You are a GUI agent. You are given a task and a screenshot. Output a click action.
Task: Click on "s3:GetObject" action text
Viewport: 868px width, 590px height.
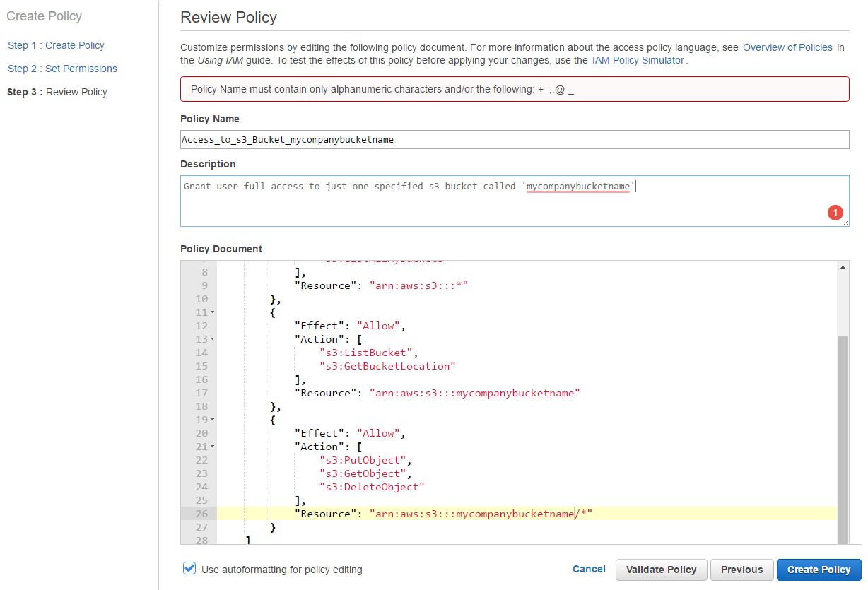(x=365, y=473)
